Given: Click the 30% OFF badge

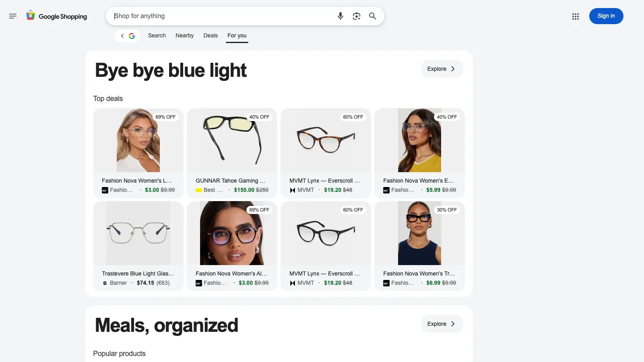Looking at the screenshot, I should [x=447, y=210].
